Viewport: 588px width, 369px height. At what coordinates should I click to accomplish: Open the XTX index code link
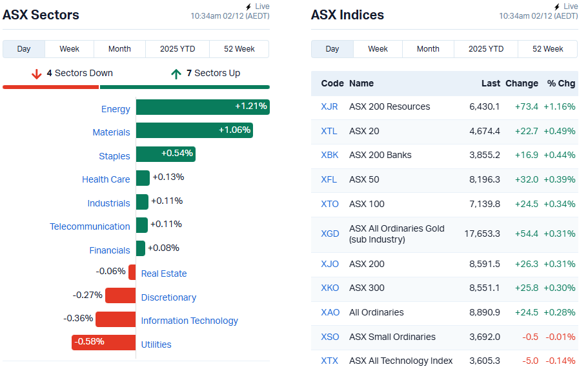tap(329, 361)
